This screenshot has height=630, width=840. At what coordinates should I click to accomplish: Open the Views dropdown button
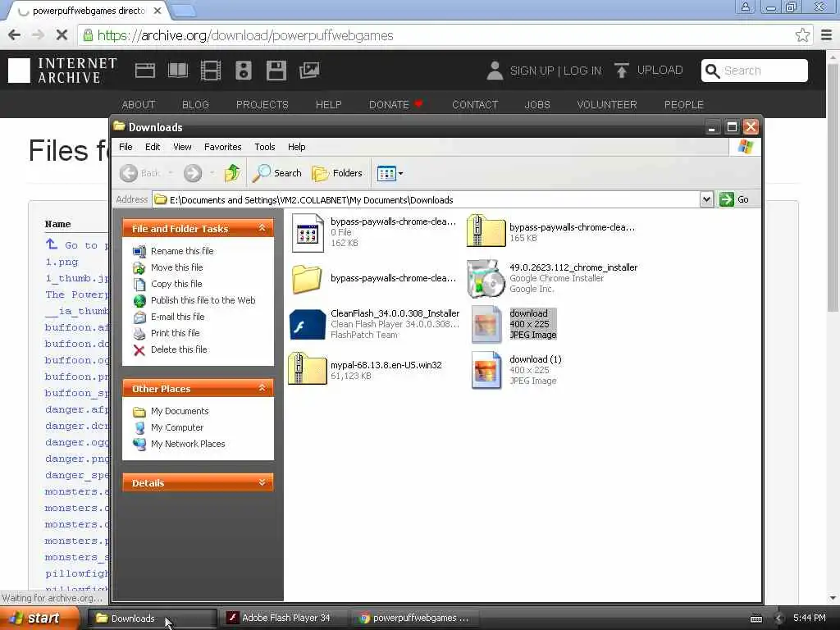click(x=390, y=173)
